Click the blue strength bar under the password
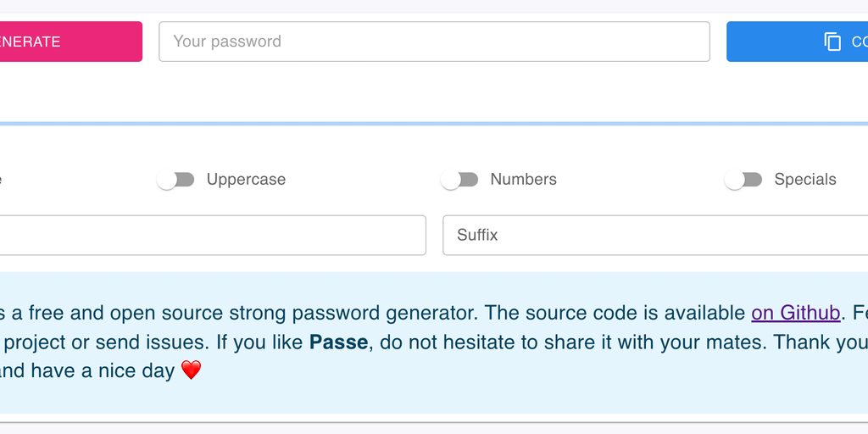The height and width of the screenshot is (434, 868). coord(434,124)
